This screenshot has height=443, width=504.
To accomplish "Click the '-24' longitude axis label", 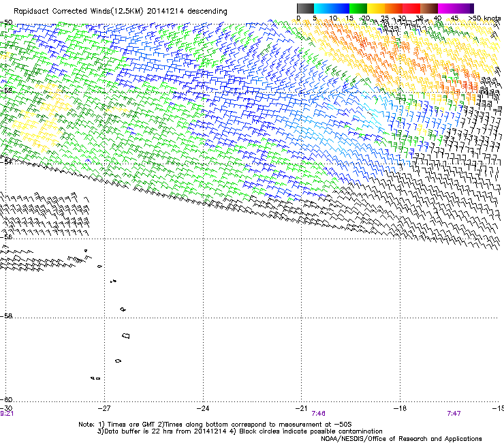I will [x=203, y=408].
